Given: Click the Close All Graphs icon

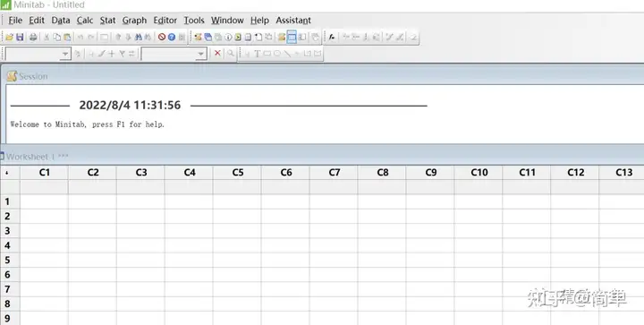Looking at the screenshot, I should (x=315, y=37).
